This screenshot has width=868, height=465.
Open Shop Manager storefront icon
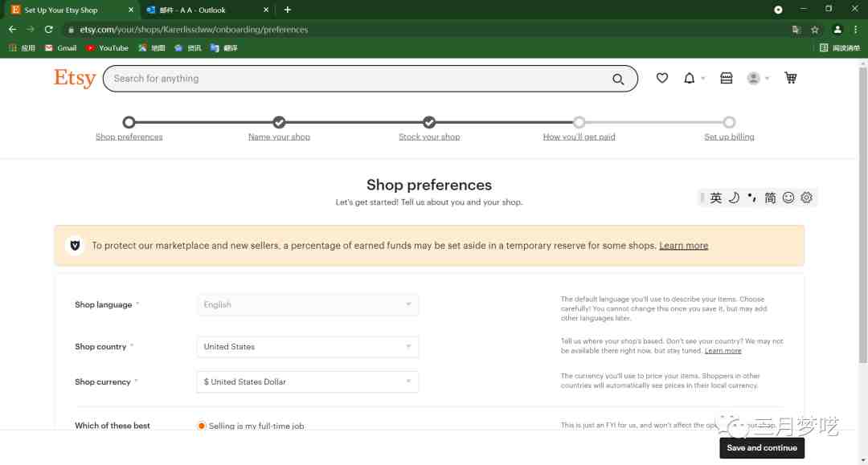[727, 78]
